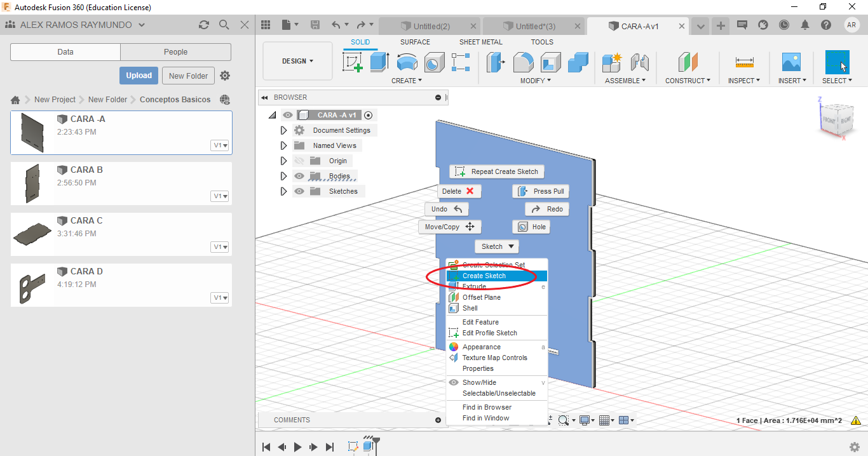
Task: Open version dropdown for CARA B
Action: pos(220,196)
